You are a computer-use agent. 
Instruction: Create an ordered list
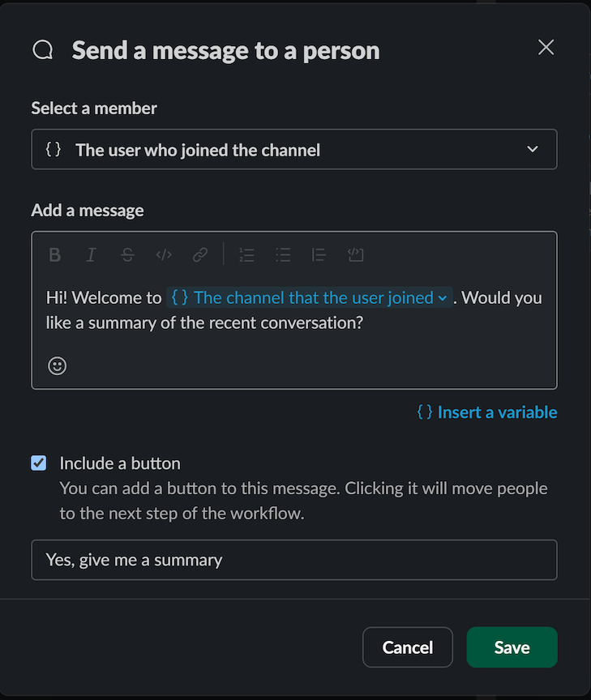point(246,254)
